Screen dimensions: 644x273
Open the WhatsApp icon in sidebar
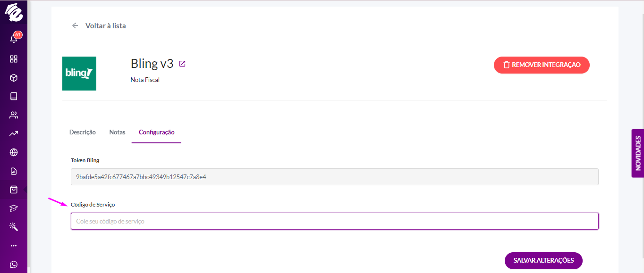14,265
